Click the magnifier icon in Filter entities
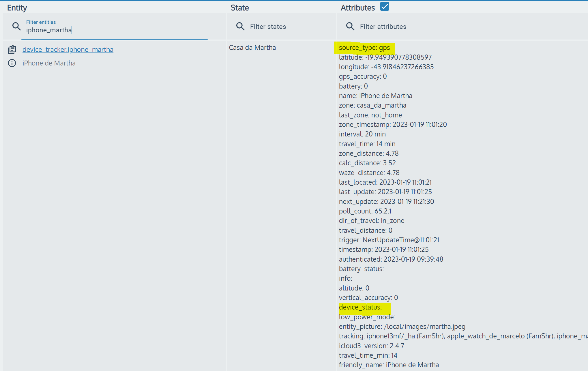 (16, 26)
